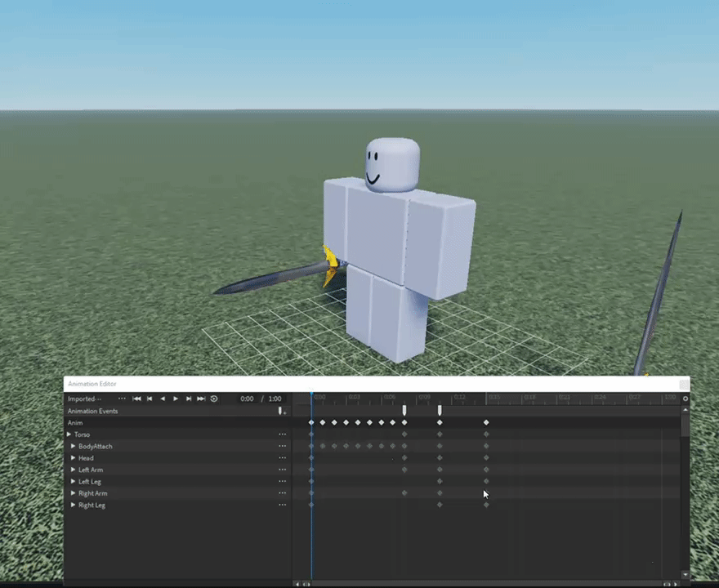Expand the BodyAttach track

(x=73, y=446)
